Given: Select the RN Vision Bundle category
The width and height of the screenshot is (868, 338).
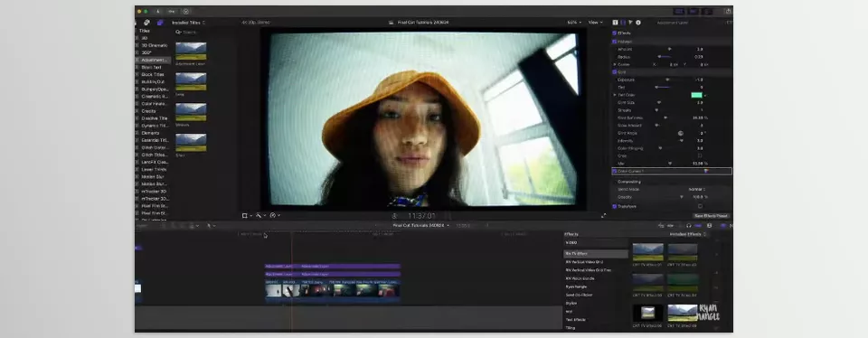Looking at the screenshot, I should pos(580,279).
